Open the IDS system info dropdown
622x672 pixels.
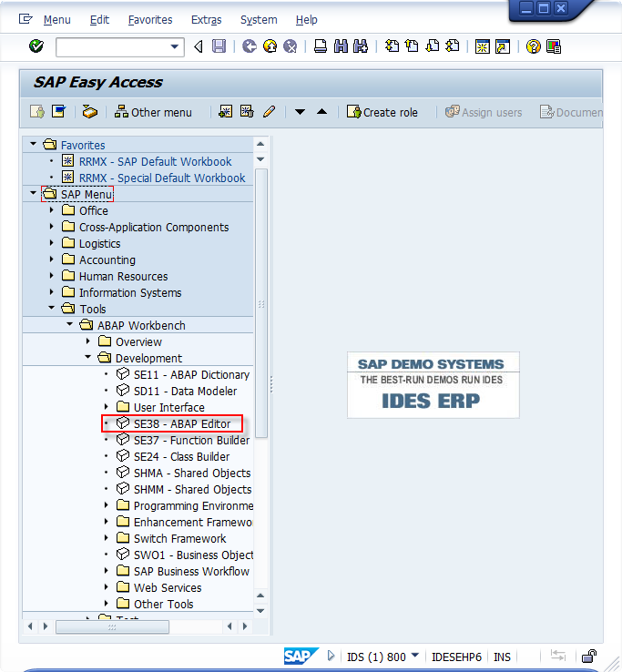pos(415,656)
